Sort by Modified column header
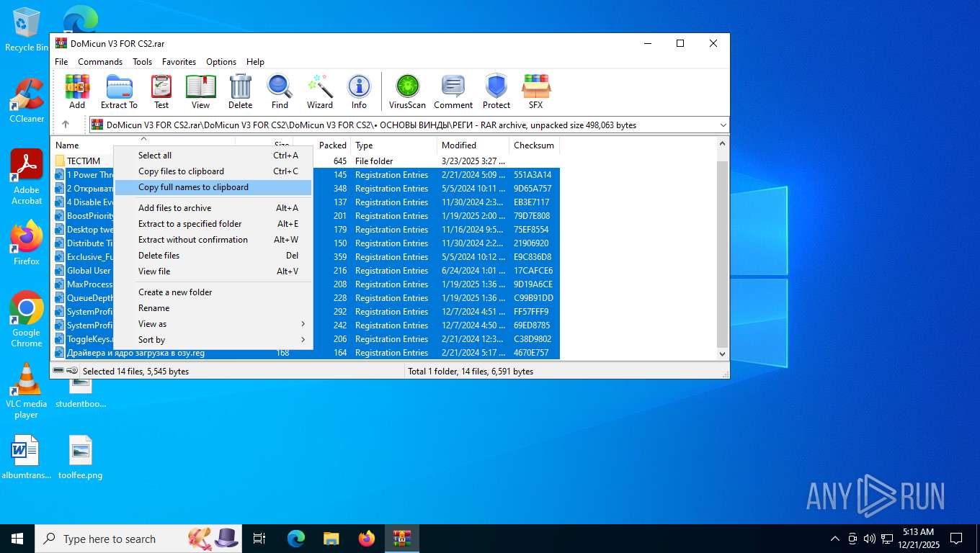 [x=473, y=145]
